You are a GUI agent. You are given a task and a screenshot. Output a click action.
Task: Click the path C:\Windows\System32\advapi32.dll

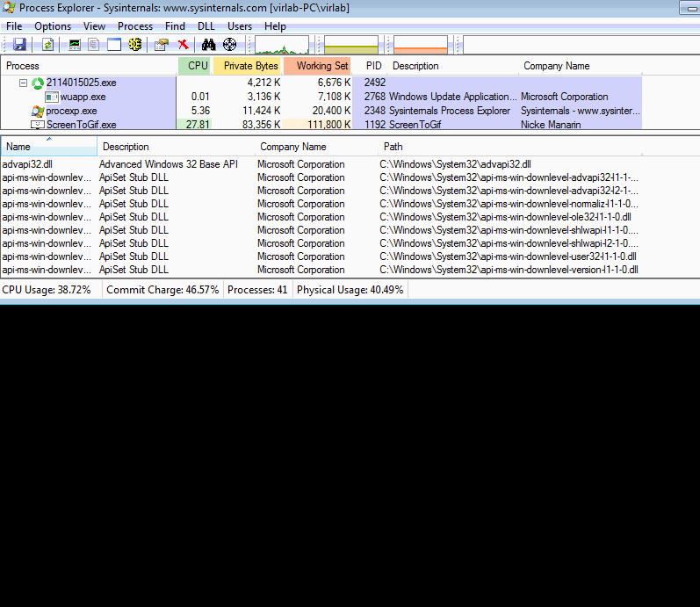455,164
